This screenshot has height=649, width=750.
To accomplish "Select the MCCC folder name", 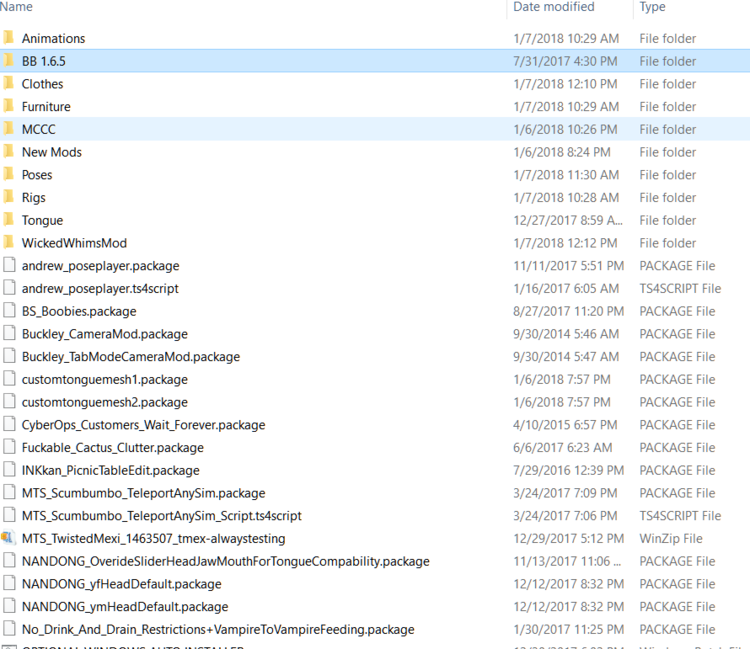I will click(x=39, y=129).
